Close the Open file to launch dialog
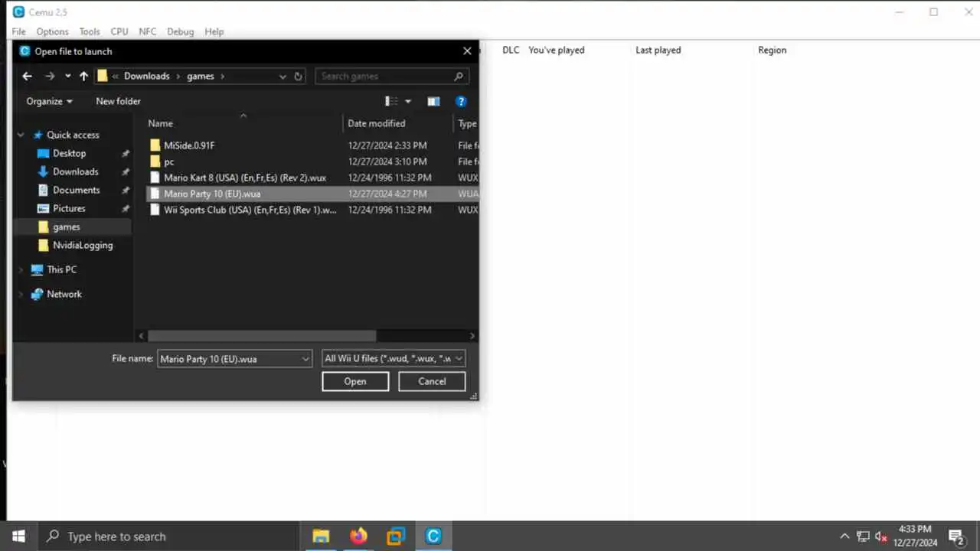The image size is (980, 551). (x=467, y=51)
